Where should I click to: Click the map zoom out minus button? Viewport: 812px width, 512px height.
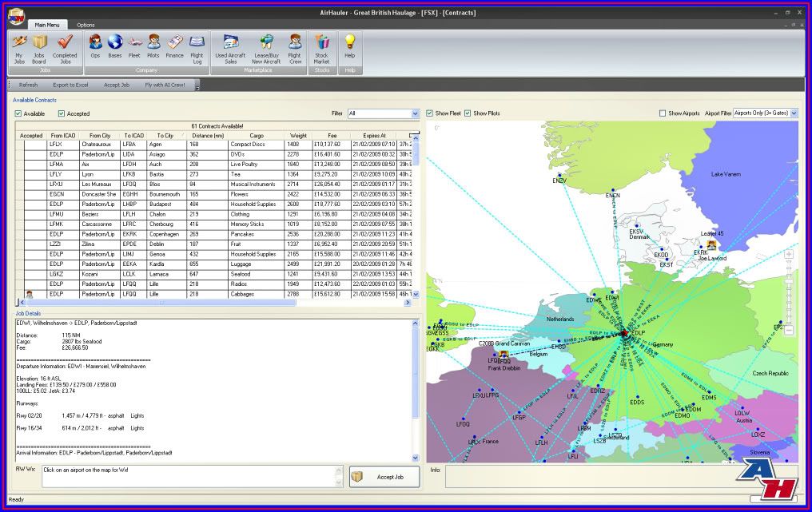(789, 330)
